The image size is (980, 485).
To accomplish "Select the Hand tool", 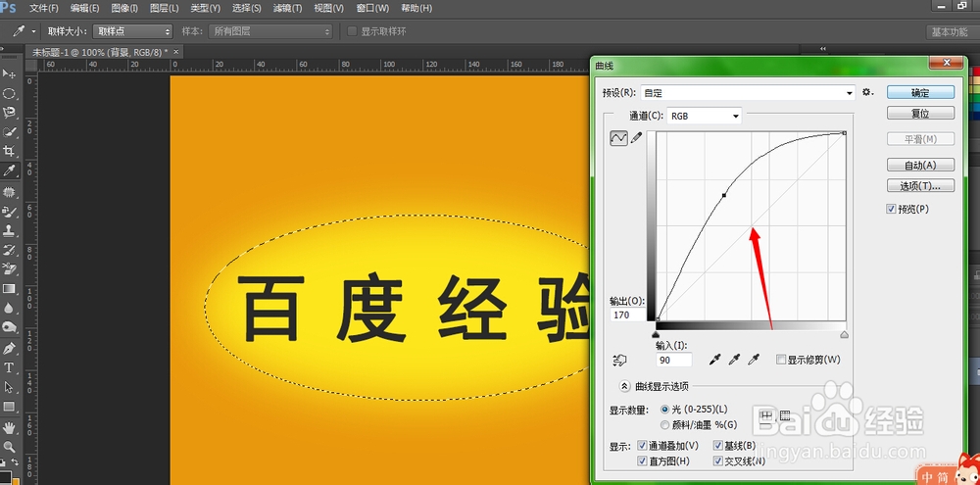I will pos(10,427).
